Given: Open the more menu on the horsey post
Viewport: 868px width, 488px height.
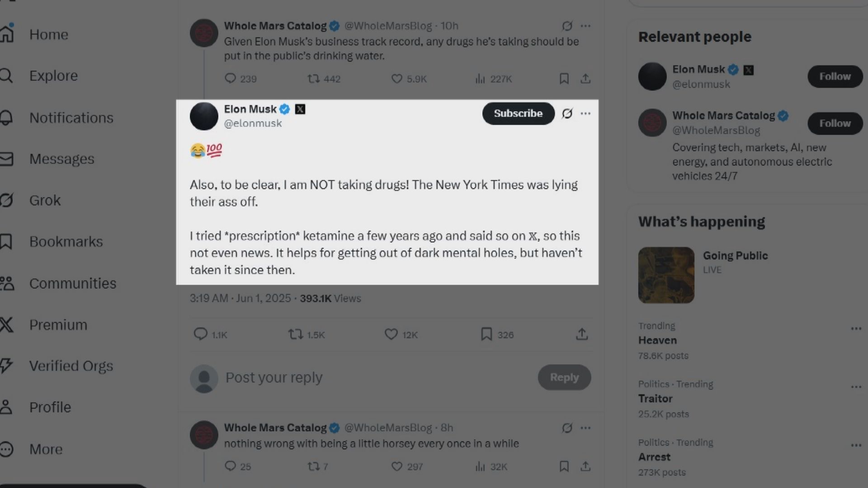Looking at the screenshot, I should point(586,428).
